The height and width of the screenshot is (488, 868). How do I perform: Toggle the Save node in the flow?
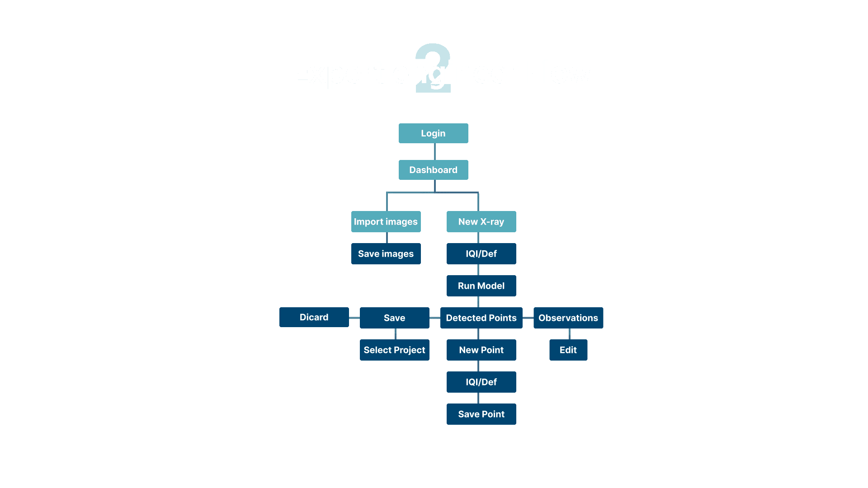pyautogui.click(x=394, y=318)
